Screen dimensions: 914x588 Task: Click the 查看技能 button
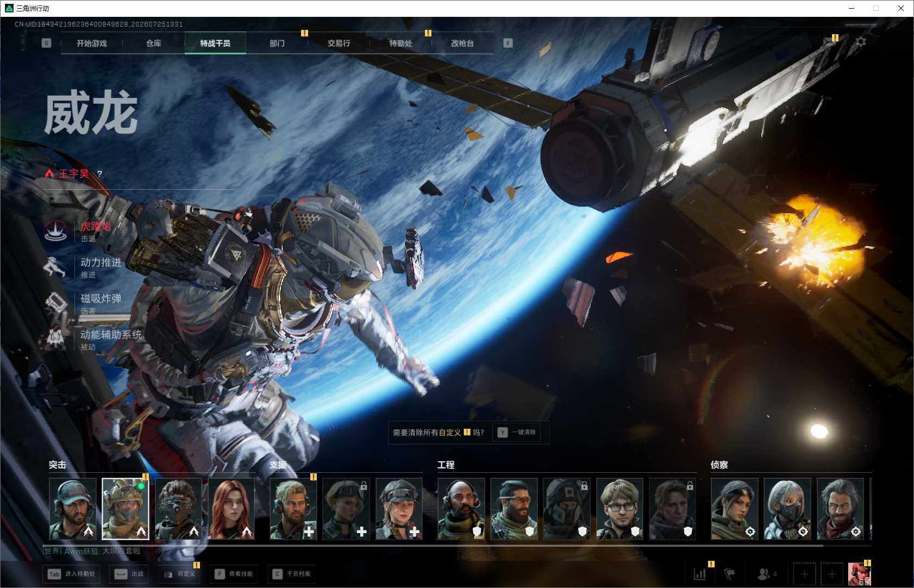(x=234, y=574)
